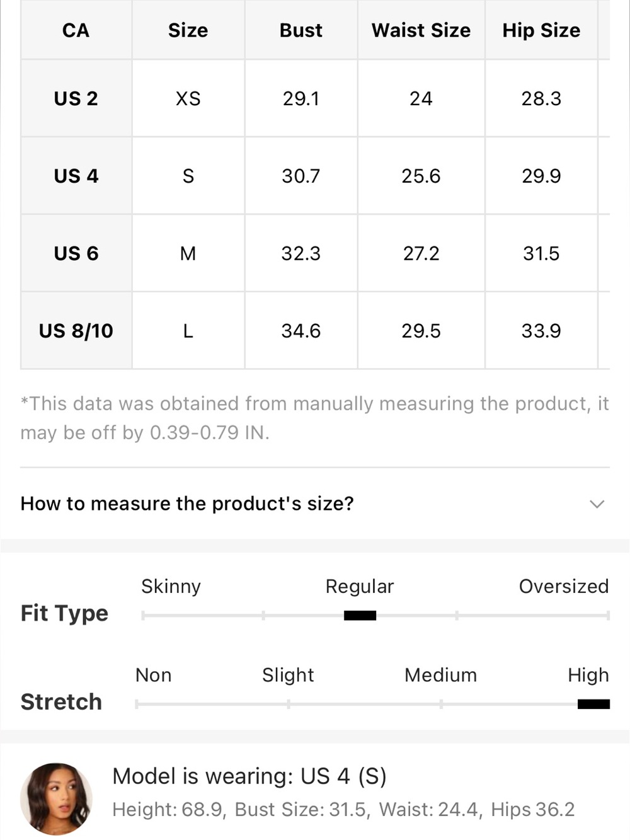
Task: Tap the Non label on Stretch scale
Action: [153, 675]
